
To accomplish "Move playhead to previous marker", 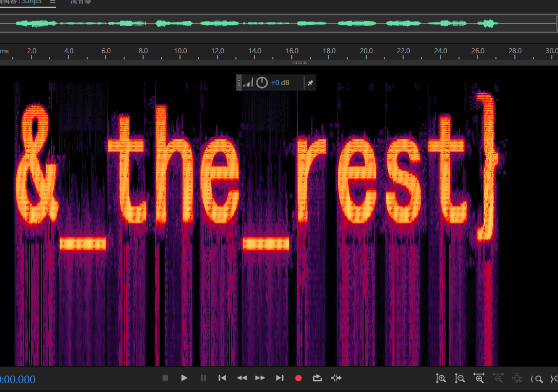I will click(x=222, y=378).
